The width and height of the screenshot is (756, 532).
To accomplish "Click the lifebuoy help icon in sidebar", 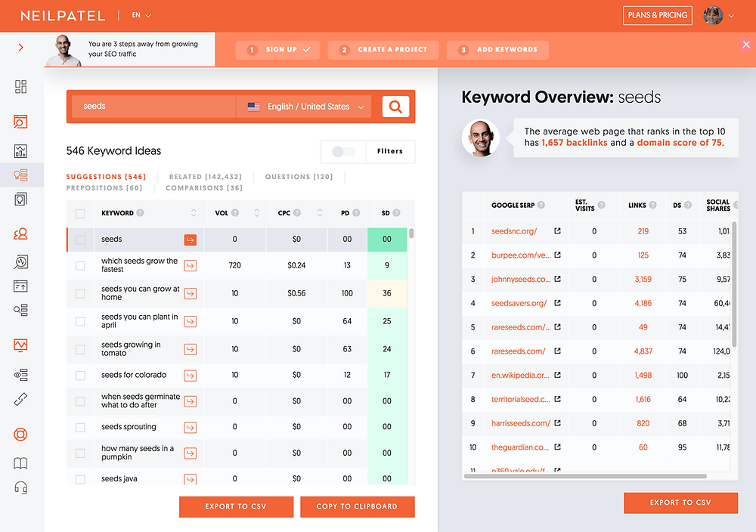I will pyautogui.click(x=21, y=435).
